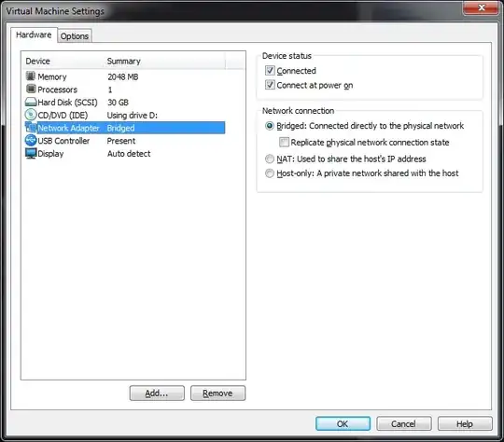Remove the selected device

pos(217,393)
